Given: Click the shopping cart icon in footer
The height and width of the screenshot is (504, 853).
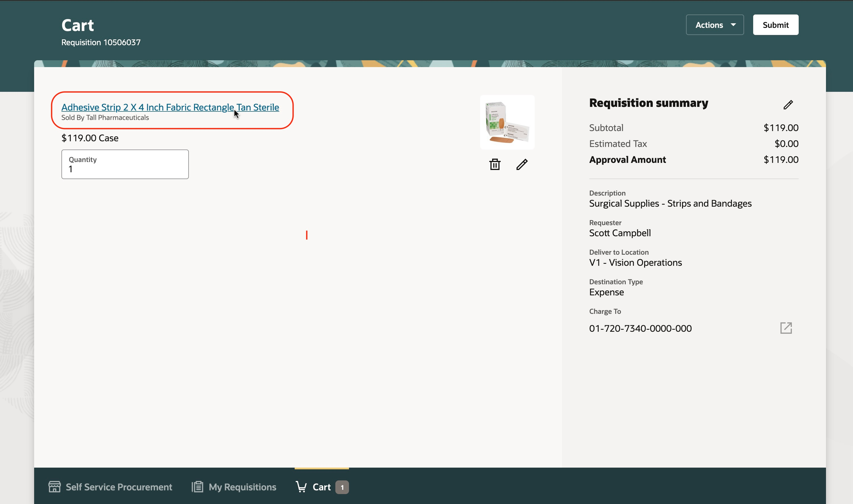Looking at the screenshot, I should pyautogui.click(x=301, y=487).
